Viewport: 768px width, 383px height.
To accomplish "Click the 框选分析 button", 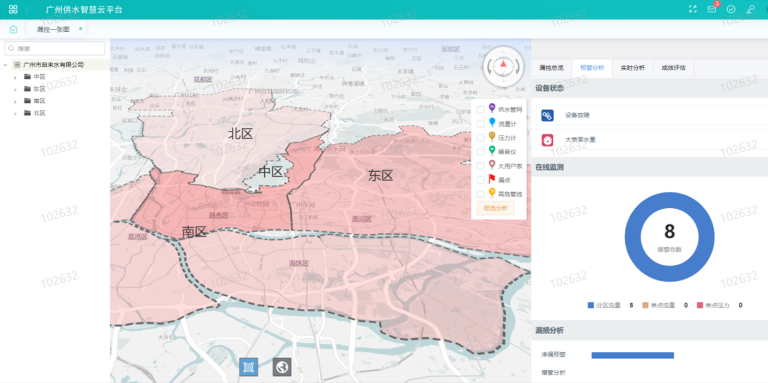I will [495, 208].
